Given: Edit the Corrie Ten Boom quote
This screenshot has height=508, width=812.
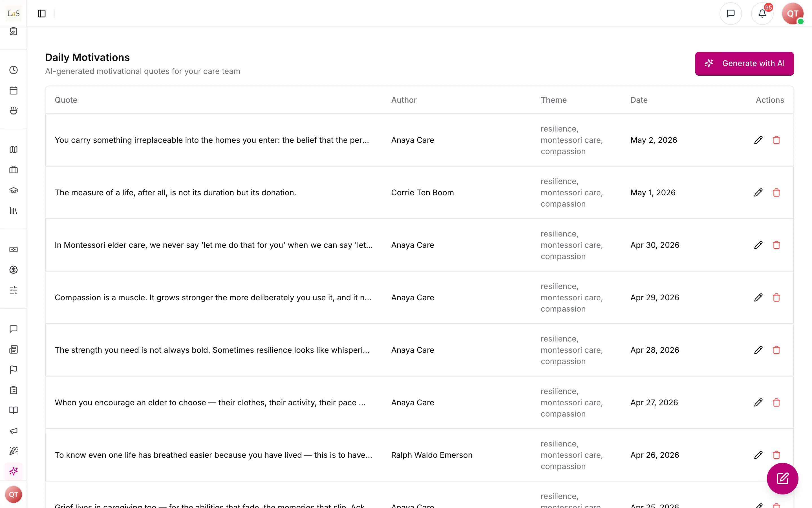Looking at the screenshot, I should (x=758, y=192).
